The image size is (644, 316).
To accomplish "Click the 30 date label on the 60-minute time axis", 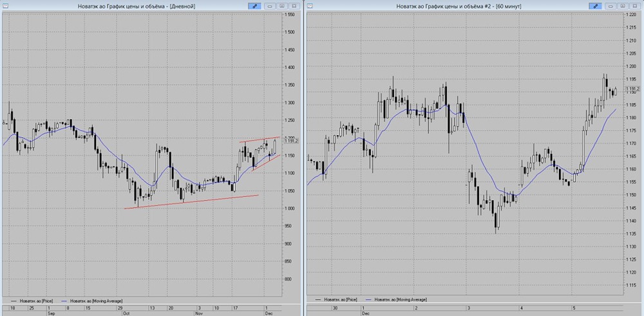I will coord(335,308).
